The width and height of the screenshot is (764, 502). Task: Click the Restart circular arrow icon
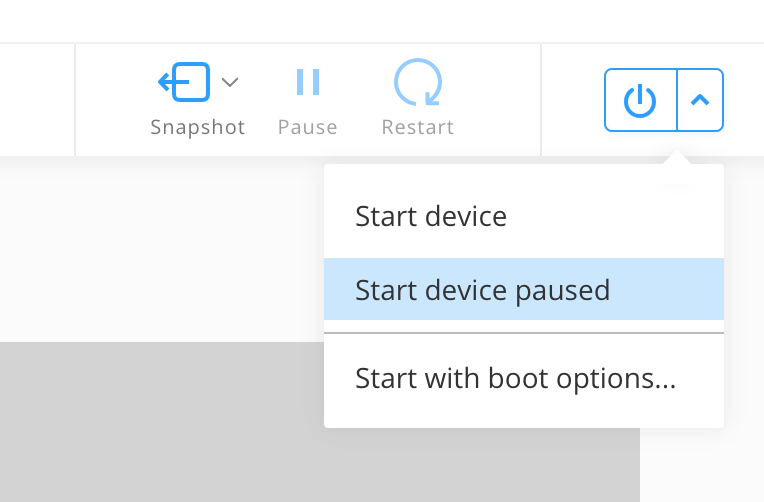pos(418,82)
